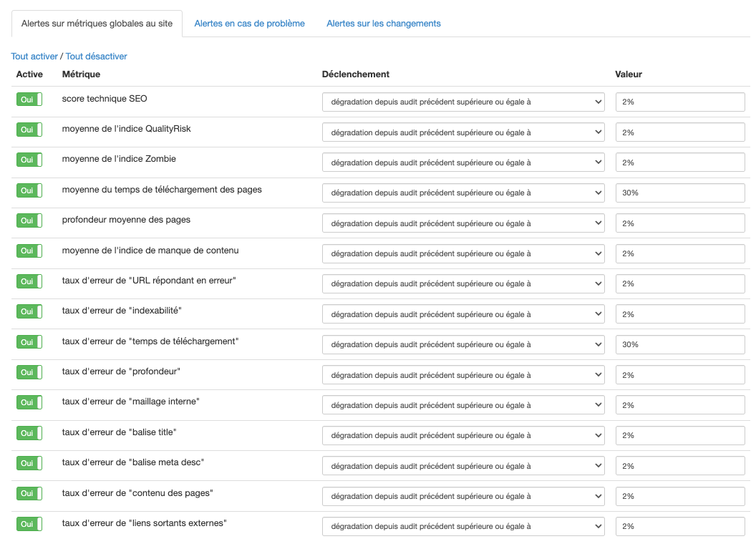Click the 30% value field for download time
The height and width of the screenshot is (549, 756).
click(679, 192)
